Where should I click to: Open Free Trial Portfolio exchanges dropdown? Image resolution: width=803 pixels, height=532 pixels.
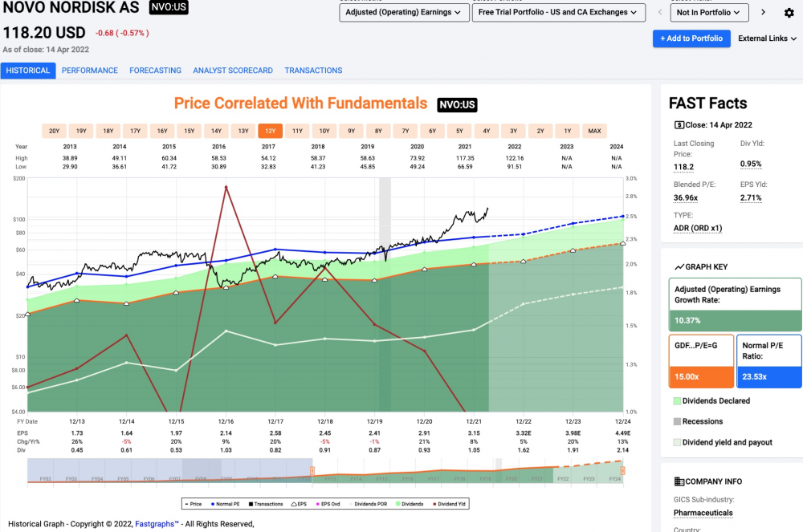click(x=559, y=12)
